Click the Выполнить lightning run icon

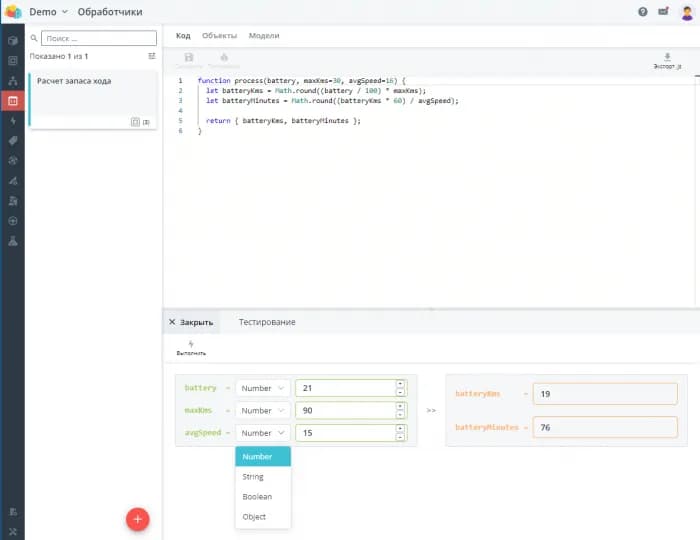pos(191,347)
